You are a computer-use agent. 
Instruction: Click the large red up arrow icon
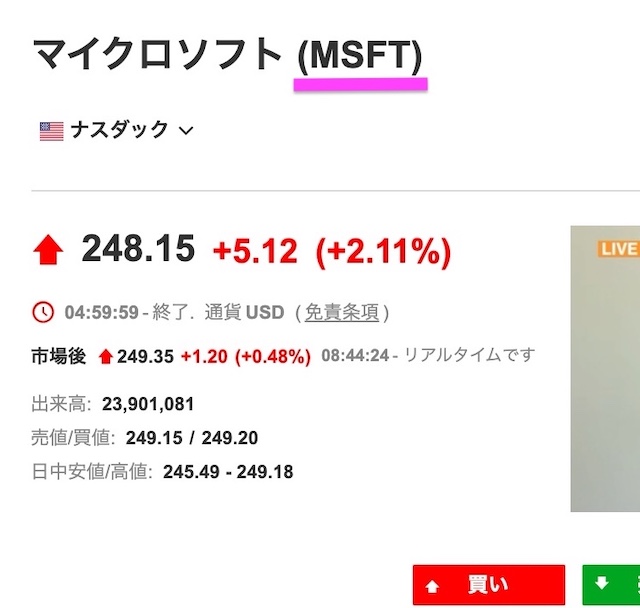pos(48,250)
